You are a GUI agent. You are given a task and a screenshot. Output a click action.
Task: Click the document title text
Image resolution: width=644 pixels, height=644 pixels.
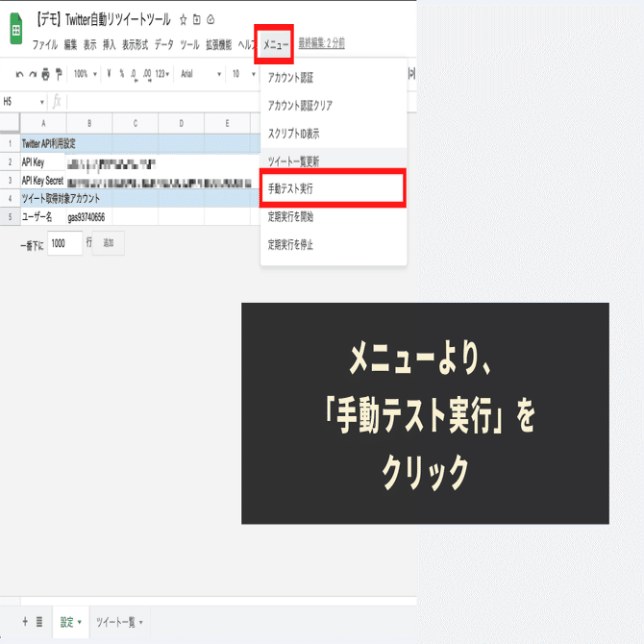pos(103,19)
